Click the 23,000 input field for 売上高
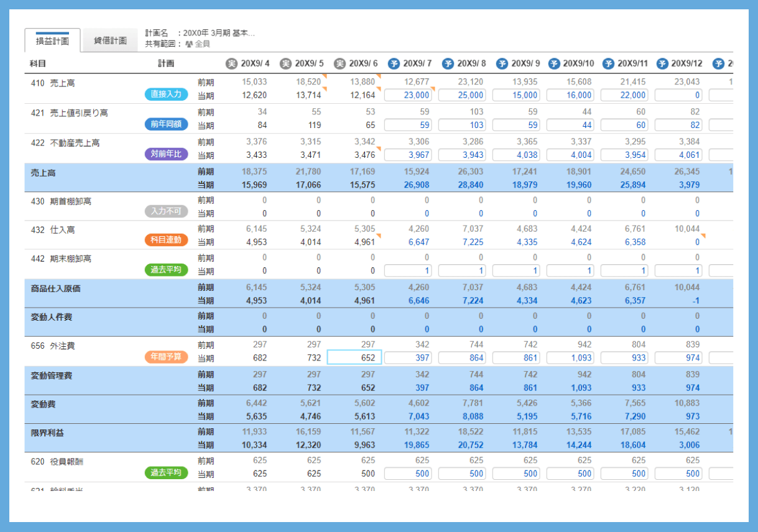 tap(409, 95)
